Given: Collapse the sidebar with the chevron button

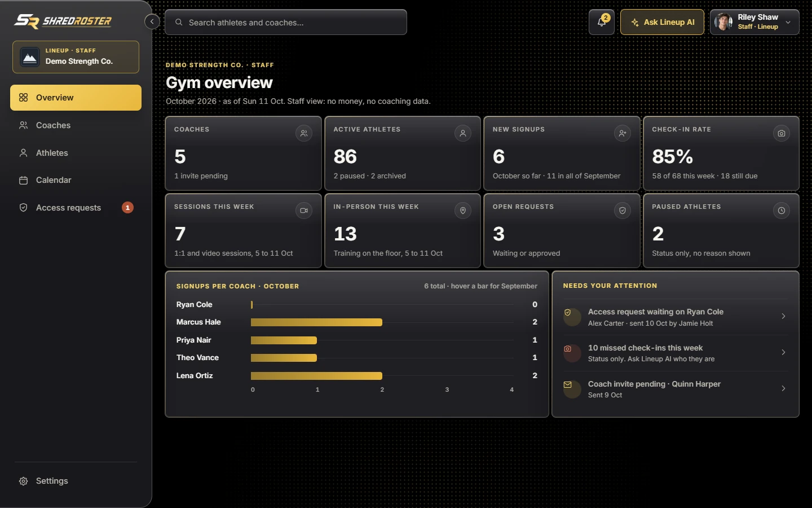Looking at the screenshot, I should pyautogui.click(x=152, y=21).
